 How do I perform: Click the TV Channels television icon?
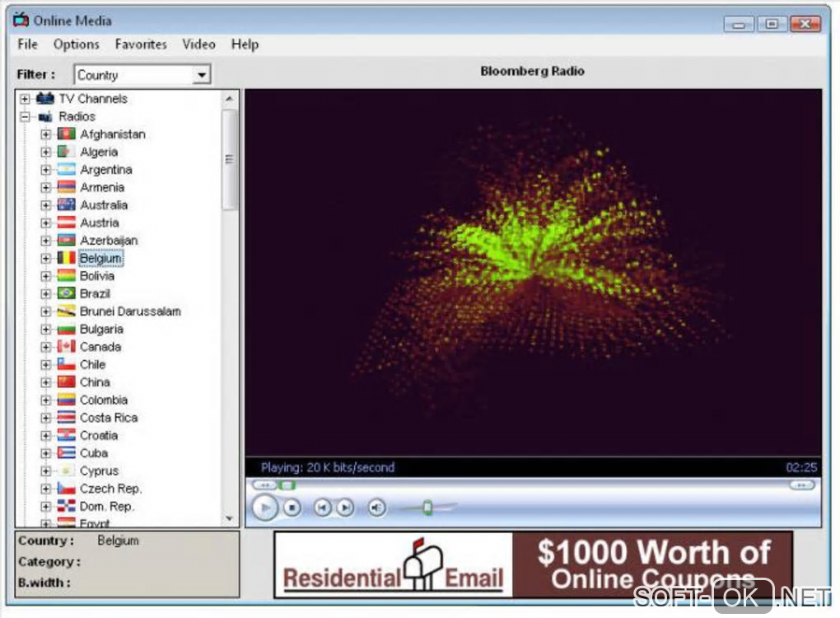click(45, 98)
